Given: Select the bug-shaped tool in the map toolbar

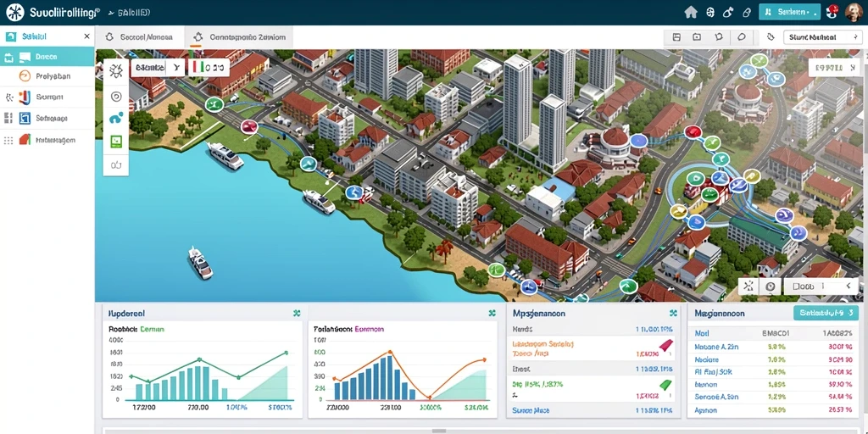Looking at the screenshot, I should coord(116,70).
